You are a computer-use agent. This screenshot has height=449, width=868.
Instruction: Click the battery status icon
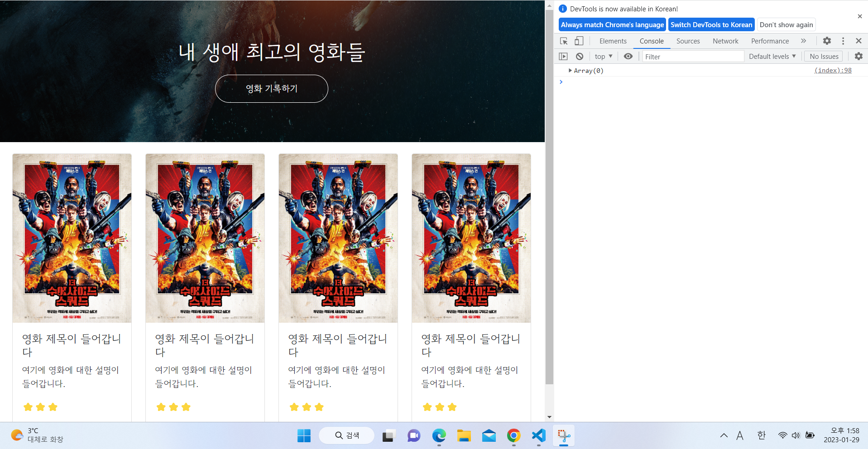[x=810, y=435]
